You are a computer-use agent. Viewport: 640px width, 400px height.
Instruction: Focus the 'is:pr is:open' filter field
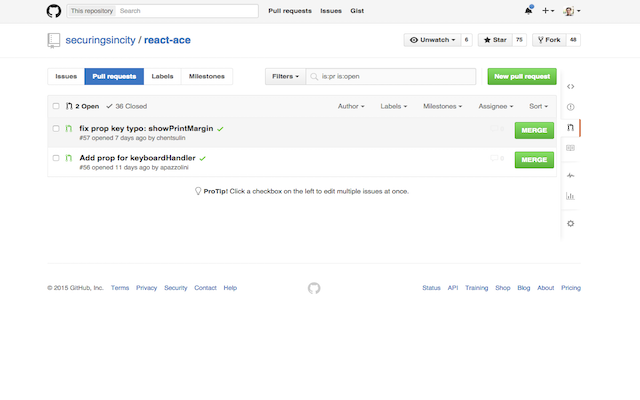391,76
